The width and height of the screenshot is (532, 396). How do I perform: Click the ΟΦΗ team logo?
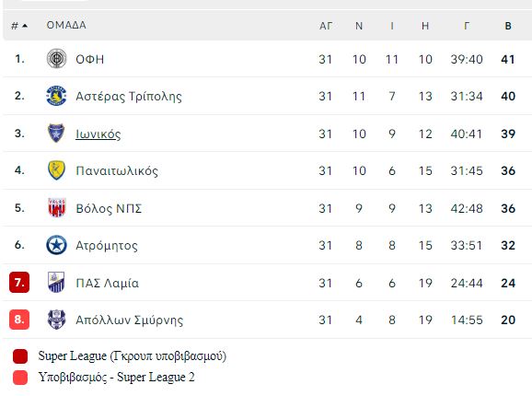tap(56, 58)
